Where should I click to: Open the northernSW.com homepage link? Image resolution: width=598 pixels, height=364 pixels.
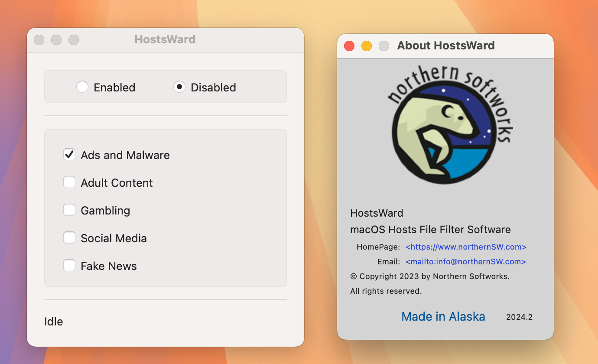[466, 247]
